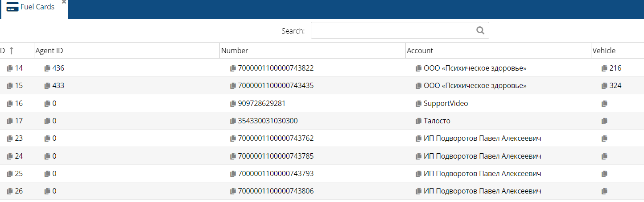Copy the empty vehicle cell in row 26
Image resolution: width=644 pixels, height=202 pixels.
click(604, 191)
